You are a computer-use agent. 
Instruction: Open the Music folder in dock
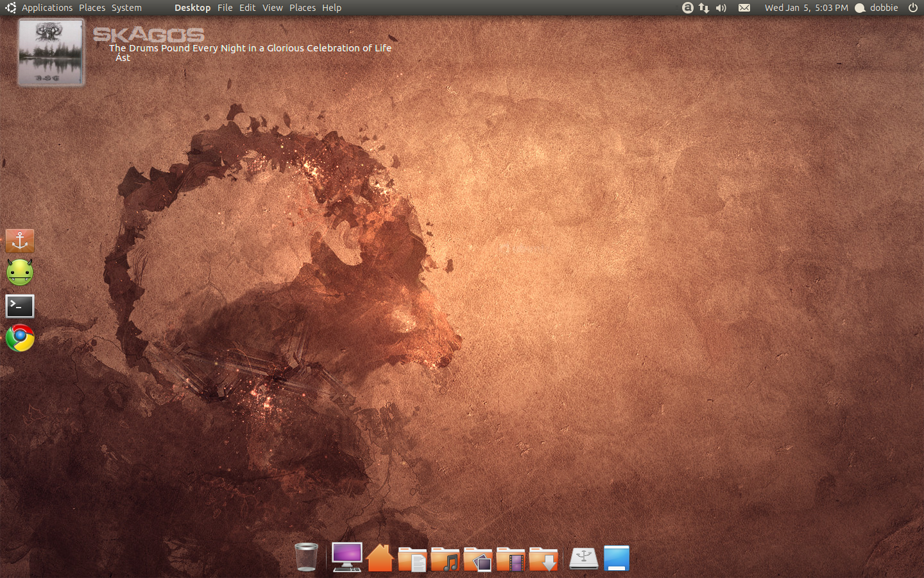pos(445,559)
